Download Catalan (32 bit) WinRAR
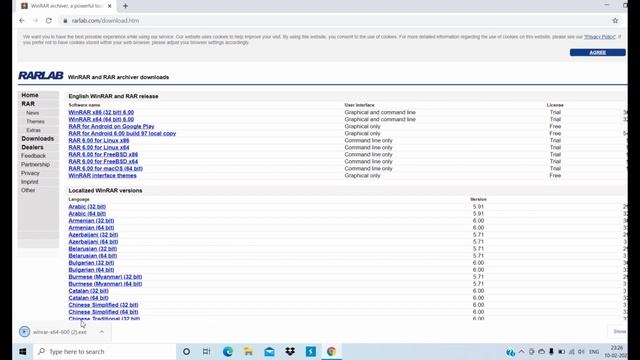Viewport: 640px width, 360px height. pos(89,291)
